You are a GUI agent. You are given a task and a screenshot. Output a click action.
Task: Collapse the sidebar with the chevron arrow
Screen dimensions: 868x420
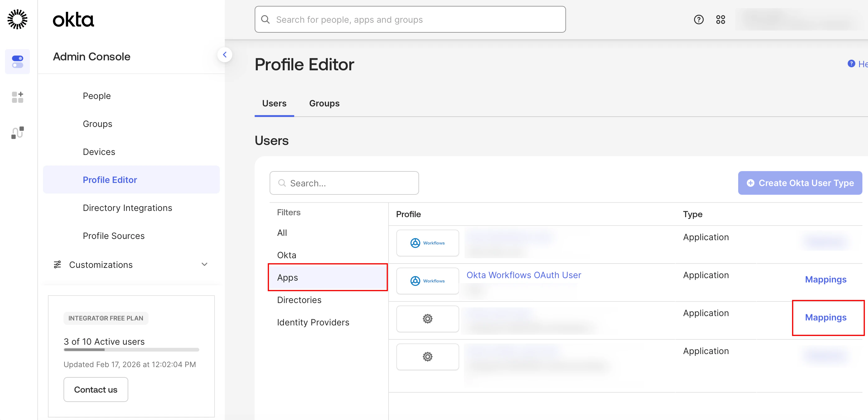click(225, 54)
